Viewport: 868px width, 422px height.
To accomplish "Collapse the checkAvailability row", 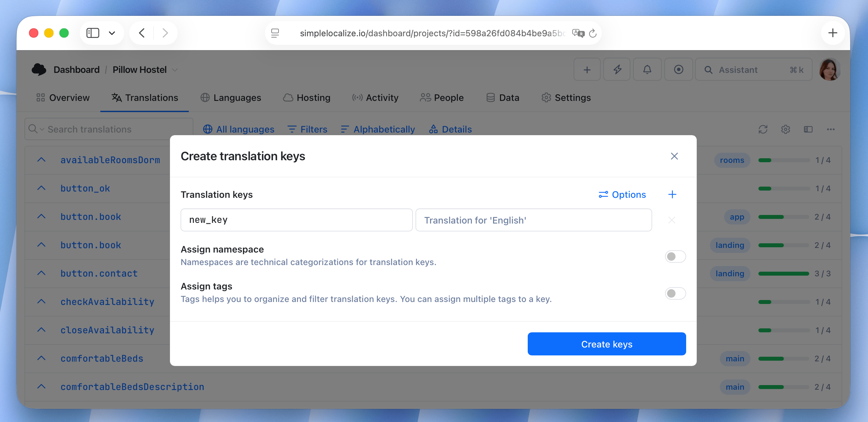I will click(x=41, y=302).
